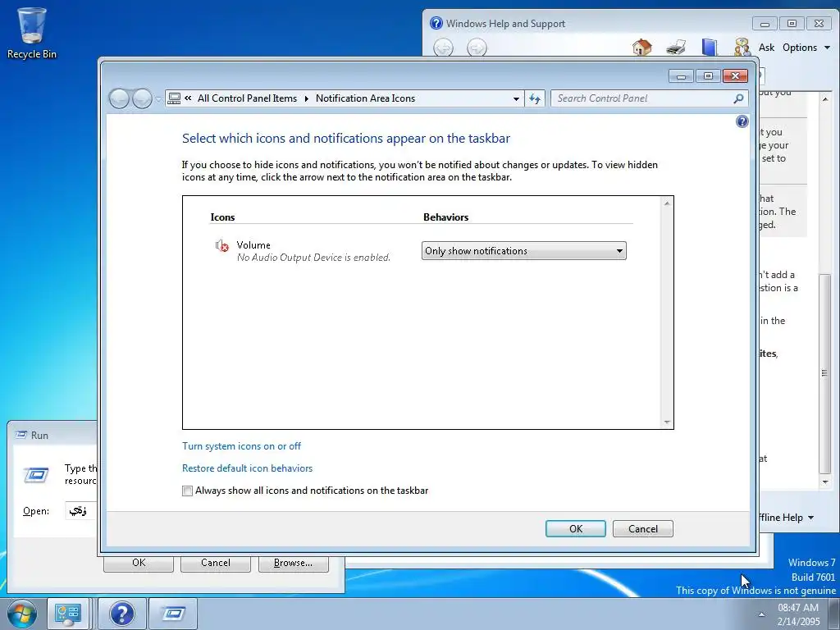Image resolution: width=840 pixels, height=630 pixels.
Task: Minimize the Help and Support window
Action: pos(765,24)
